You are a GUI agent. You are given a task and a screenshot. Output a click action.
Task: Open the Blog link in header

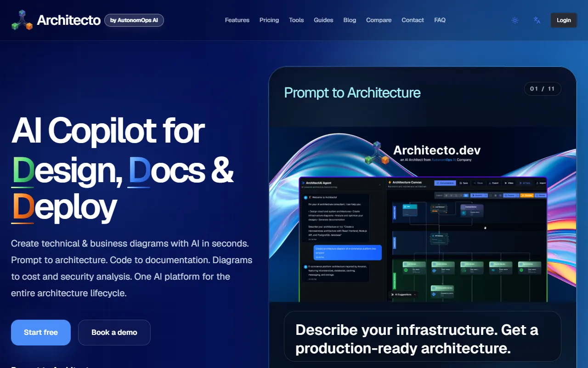pyautogui.click(x=350, y=20)
